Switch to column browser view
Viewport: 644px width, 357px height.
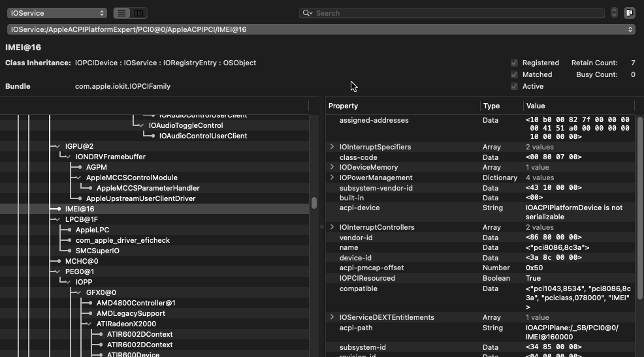(x=139, y=13)
